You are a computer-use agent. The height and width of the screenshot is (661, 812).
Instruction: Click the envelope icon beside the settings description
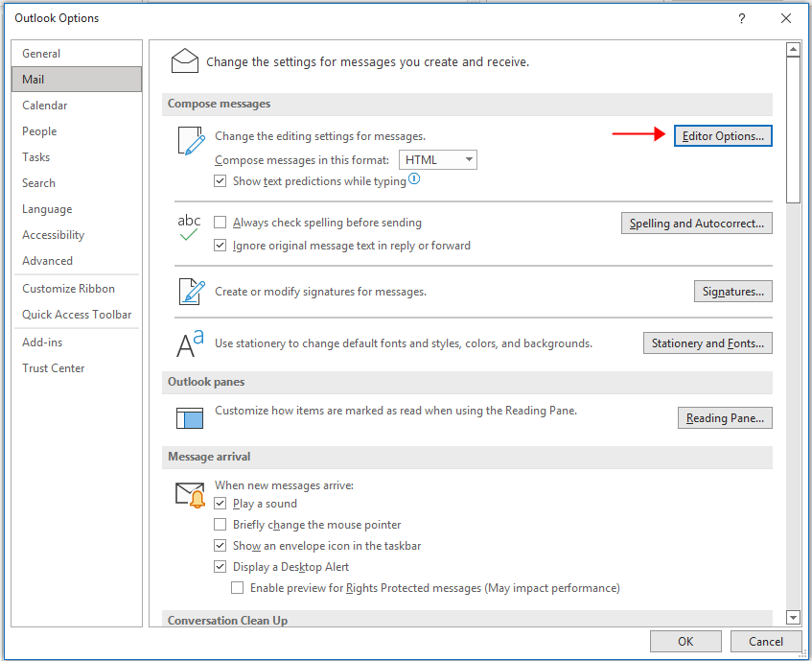pos(185,60)
